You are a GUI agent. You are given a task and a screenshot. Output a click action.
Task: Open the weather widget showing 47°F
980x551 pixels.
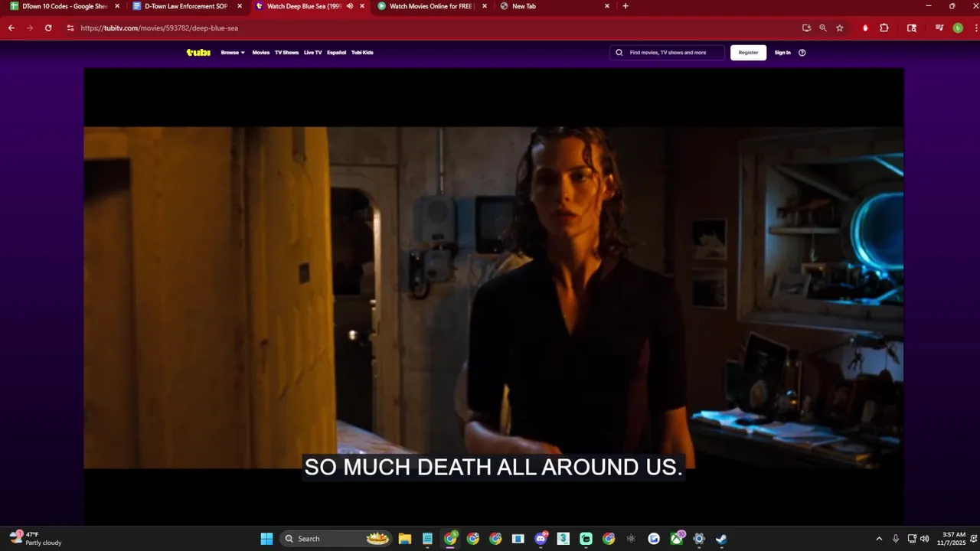pyautogui.click(x=35, y=539)
